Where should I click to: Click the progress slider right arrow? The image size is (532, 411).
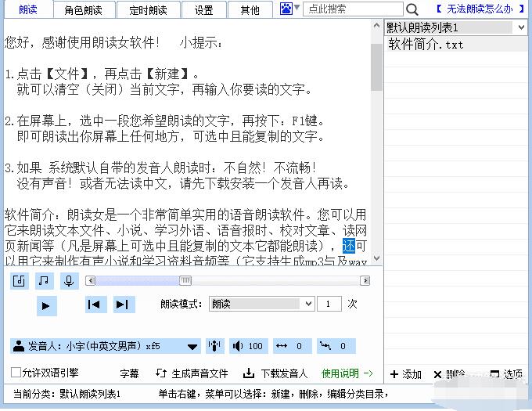coord(365,281)
